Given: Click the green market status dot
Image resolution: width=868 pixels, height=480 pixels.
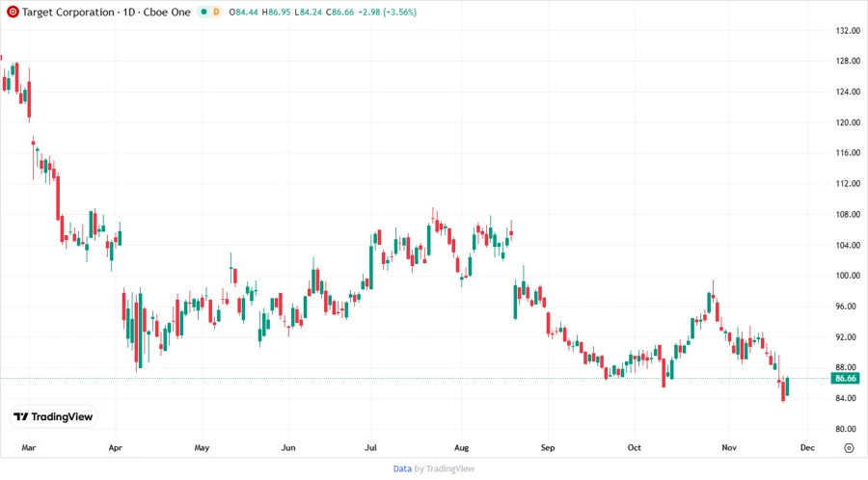Looking at the screenshot, I should click(203, 12).
